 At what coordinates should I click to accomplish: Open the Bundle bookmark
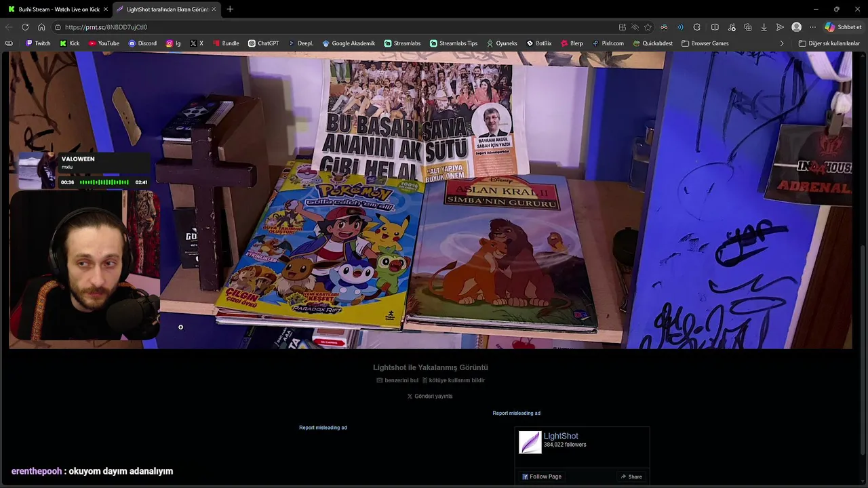click(226, 43)
